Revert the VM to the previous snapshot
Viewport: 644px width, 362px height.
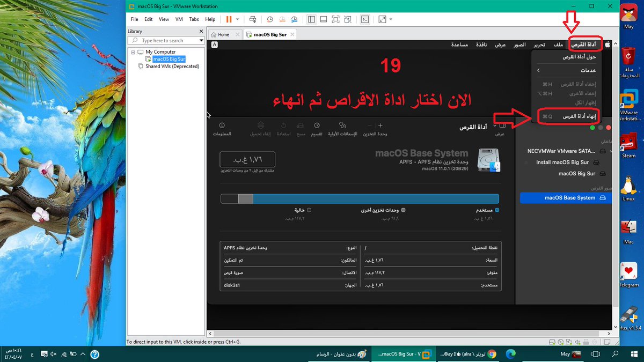(282, 19)
